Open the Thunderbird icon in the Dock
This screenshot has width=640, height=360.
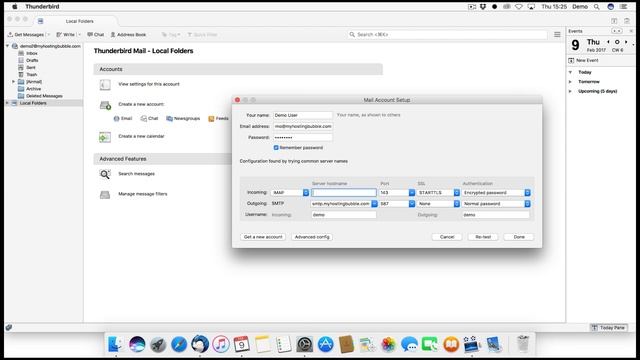click(x=200, y=344)
